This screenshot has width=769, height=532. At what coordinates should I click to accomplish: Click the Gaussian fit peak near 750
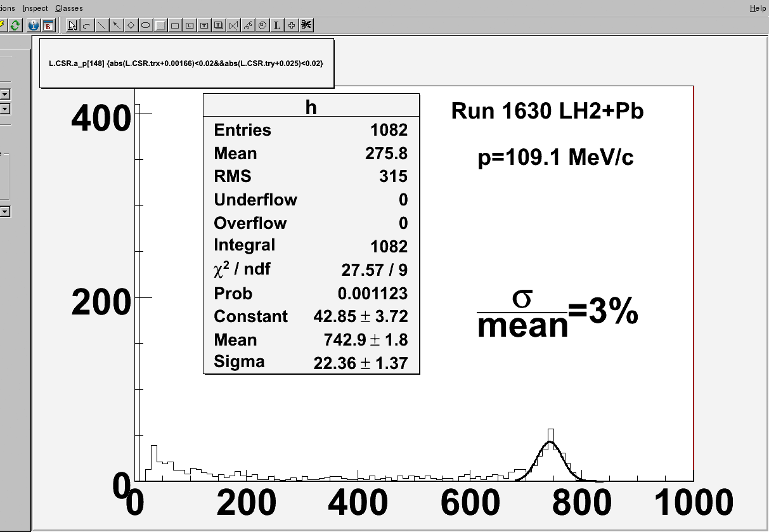click(x=550, y=442)
